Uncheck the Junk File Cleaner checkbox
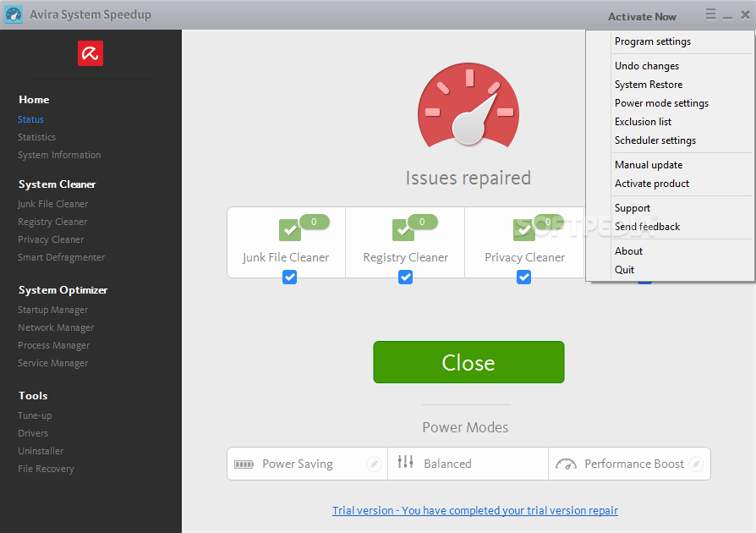 click(x=290, y=277)
